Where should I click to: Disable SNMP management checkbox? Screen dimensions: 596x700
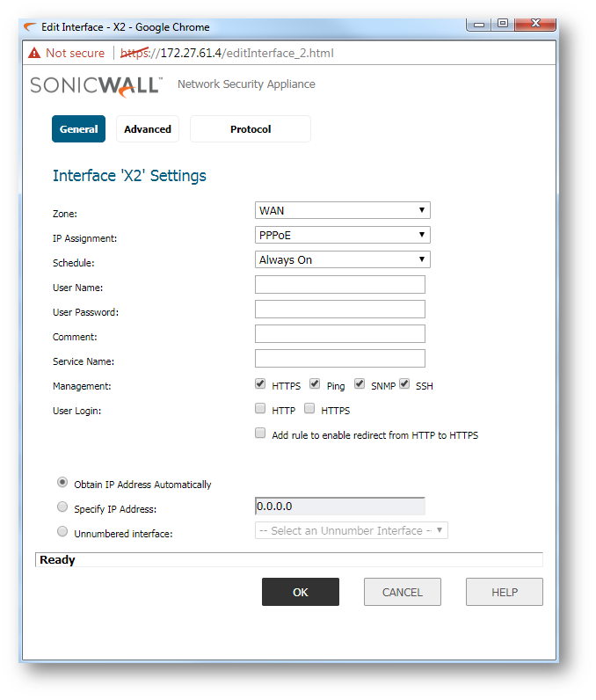360,384
